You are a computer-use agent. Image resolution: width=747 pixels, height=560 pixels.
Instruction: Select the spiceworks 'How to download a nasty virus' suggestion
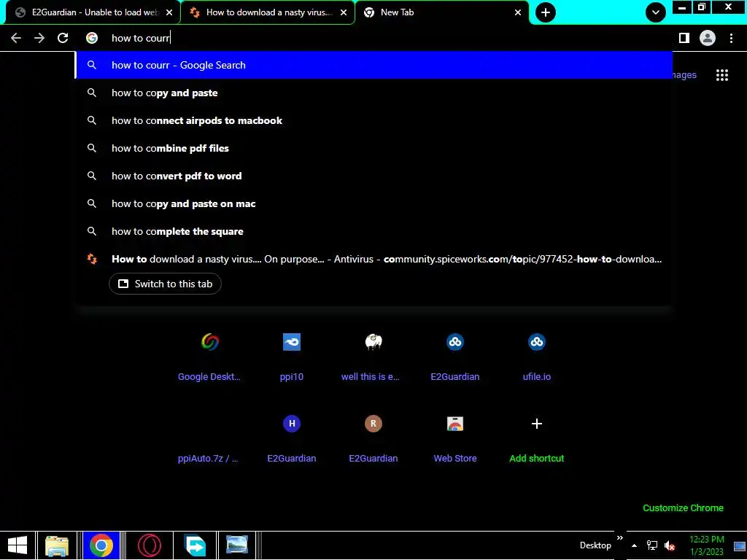(x=373, y=259)
